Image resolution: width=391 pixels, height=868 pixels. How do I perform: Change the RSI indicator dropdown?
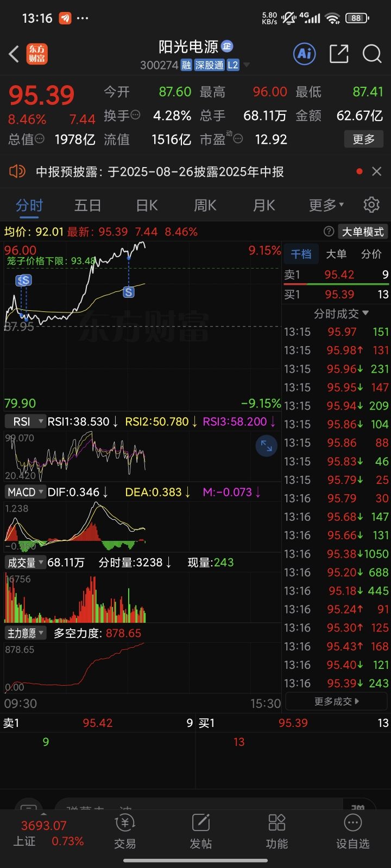[x=25, y=422]
